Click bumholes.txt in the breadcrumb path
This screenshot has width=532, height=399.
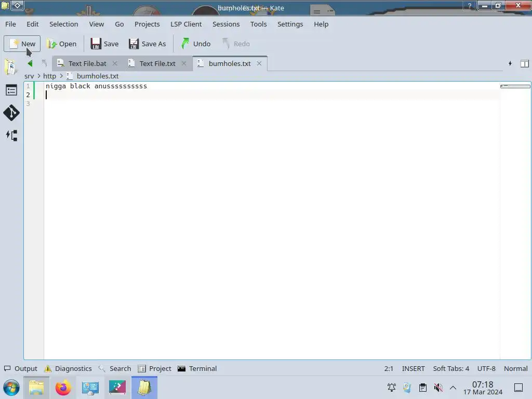point(97,76)
